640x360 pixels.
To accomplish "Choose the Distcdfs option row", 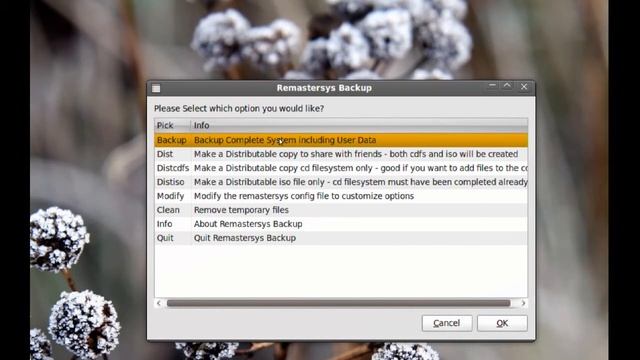I will 341,168.
